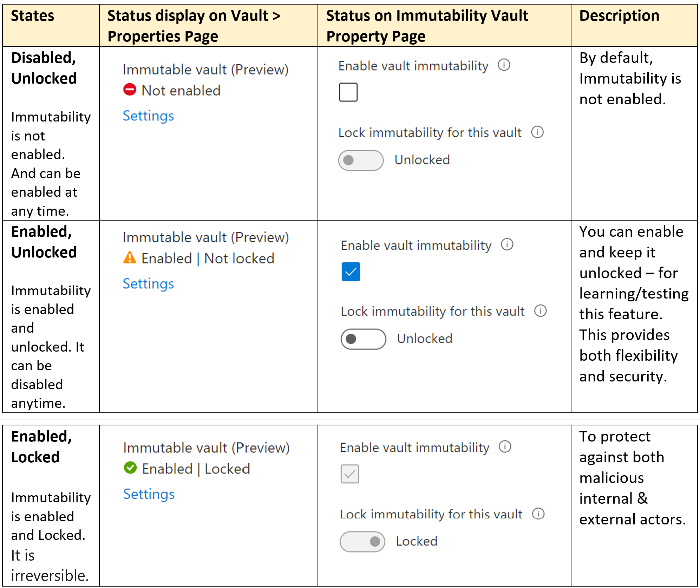
Task: Open Settings link under Enabled | Not locked
Action: (x=148, y=284)
